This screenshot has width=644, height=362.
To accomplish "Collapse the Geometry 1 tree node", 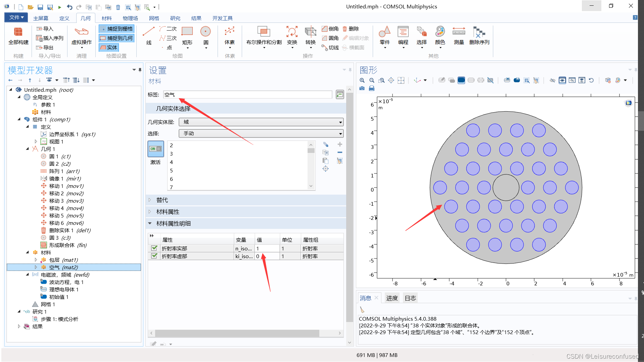I will [x=27, y=149].
